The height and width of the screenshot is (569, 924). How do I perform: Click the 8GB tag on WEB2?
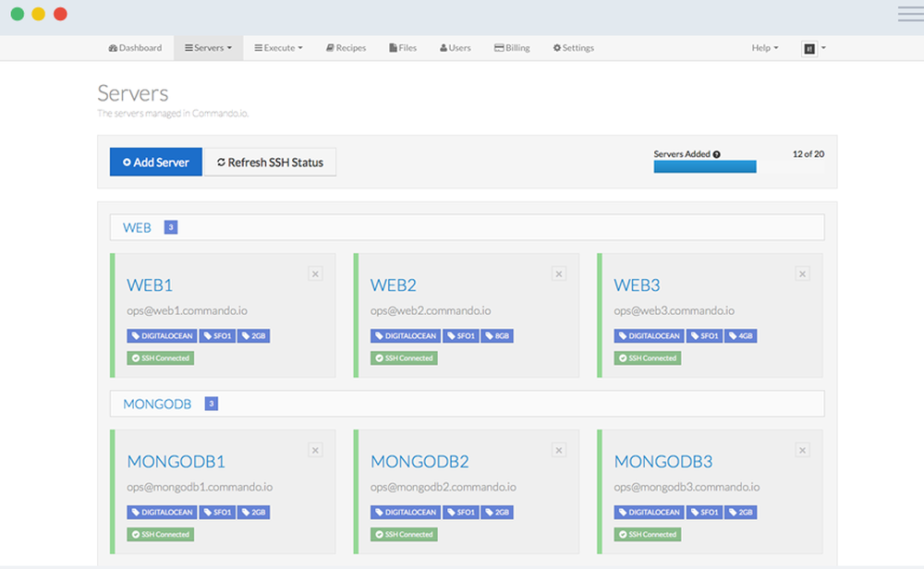[x=497, y=335]
